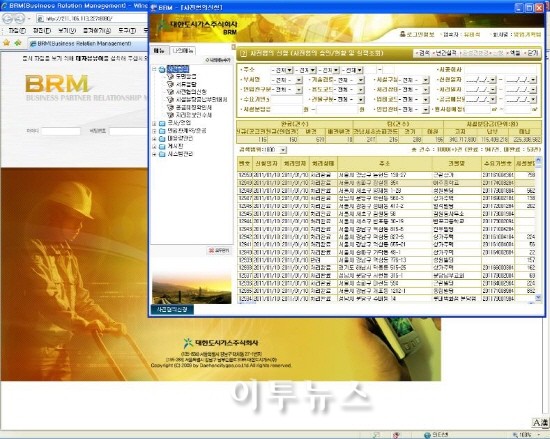Click the collapse handle atop the menu panel

click(x=234, y=47)
